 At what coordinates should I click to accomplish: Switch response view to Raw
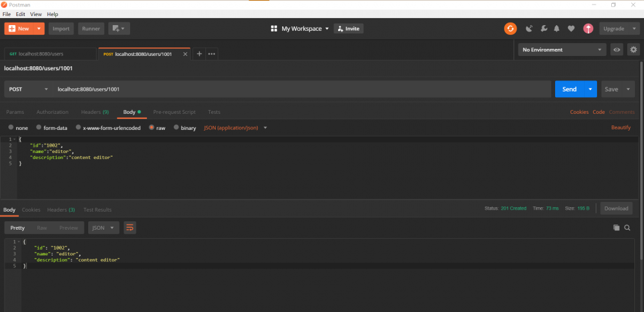42,228
